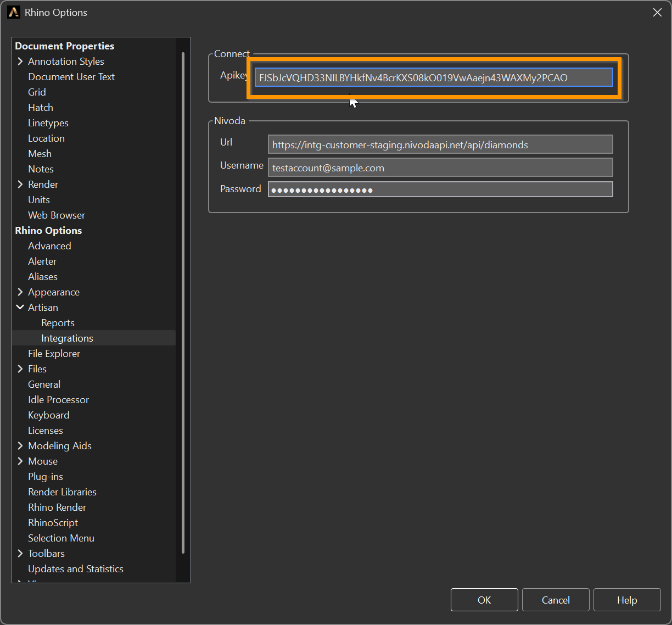Open the File Explorer options
Image resolution: width=672 pixels, height=625 pixels.
tap(54, 354)
